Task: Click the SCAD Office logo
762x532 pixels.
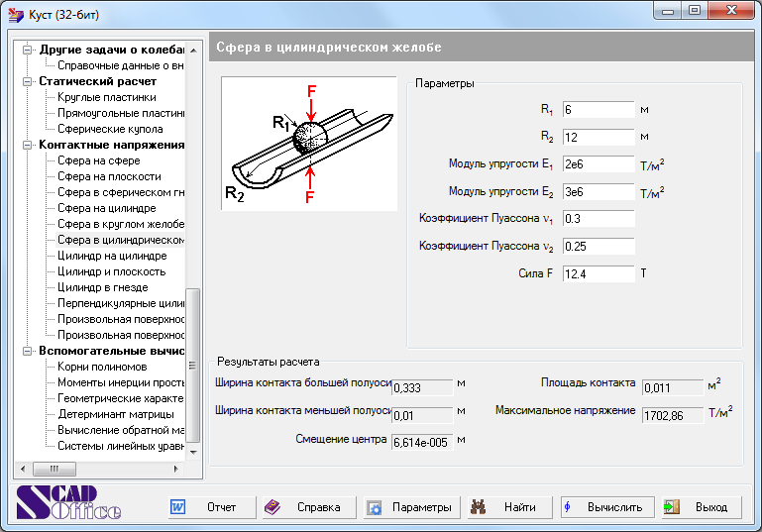Action: pos(69,504)
